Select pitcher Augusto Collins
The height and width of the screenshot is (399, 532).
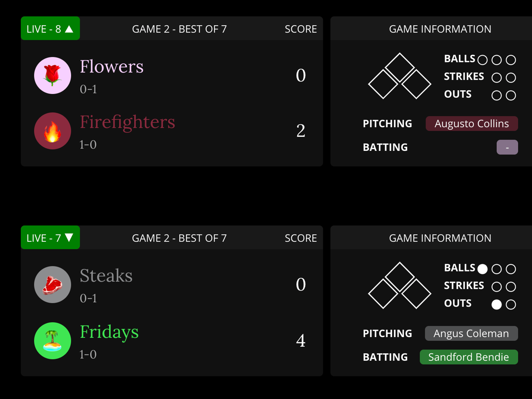[x=472, y=124]
